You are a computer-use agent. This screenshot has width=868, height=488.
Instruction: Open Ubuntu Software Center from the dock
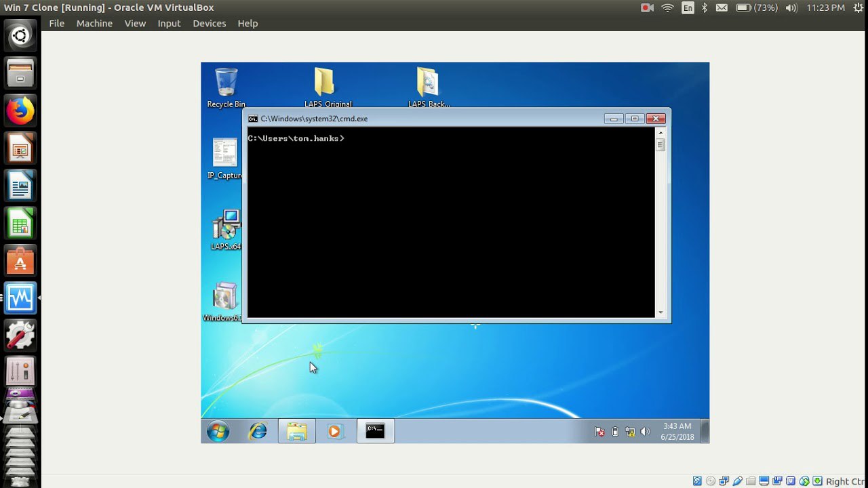tap(20, 260)
